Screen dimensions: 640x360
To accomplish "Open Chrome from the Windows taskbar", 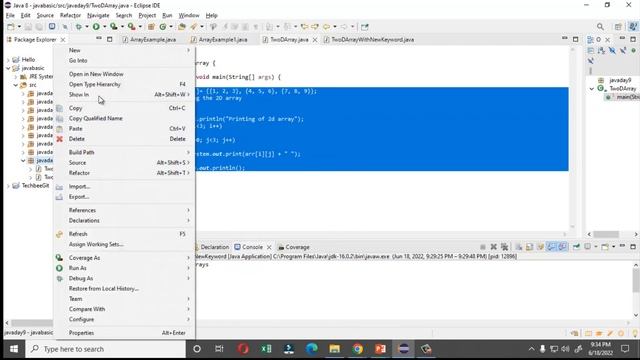I will click(358, 349).
